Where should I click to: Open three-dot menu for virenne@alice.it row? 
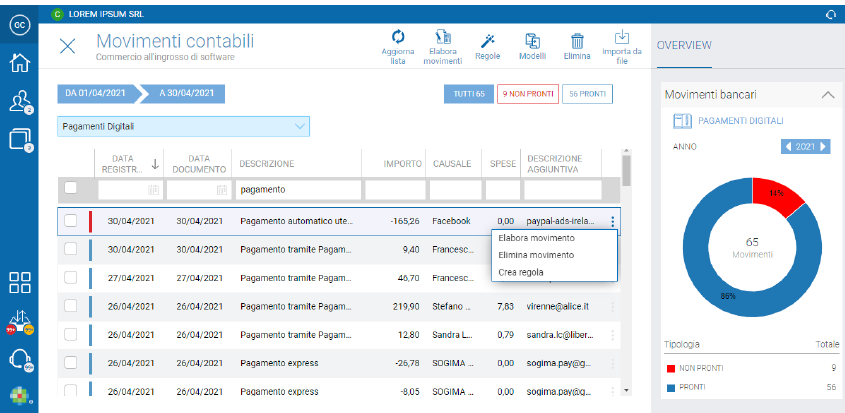(612, 307)
